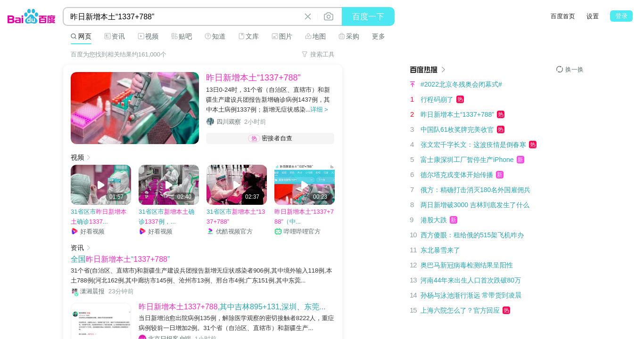This screenshot has height=339, width=644.
Task: Switch to the 图片 tab
Action: tap(282, 36)
